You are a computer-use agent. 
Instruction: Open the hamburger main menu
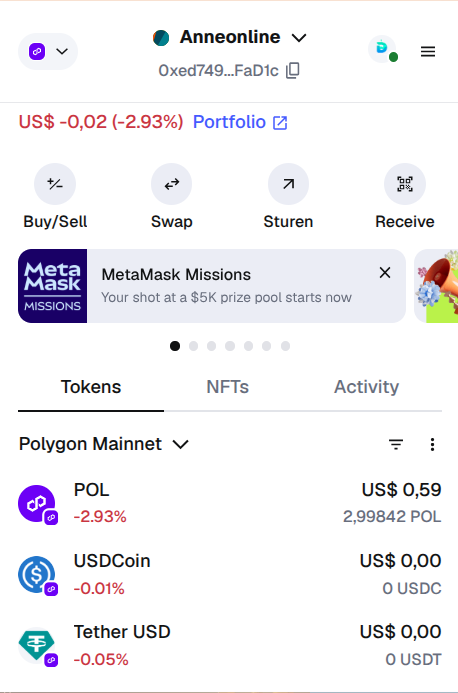point(427,52)
